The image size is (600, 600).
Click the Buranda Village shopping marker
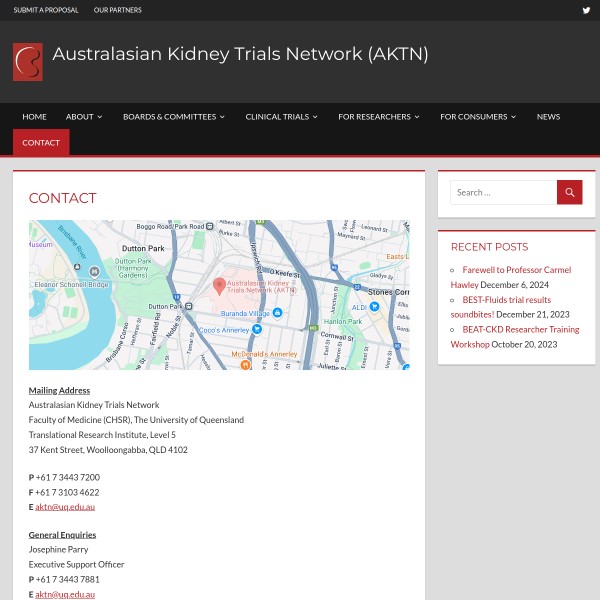tap(277, 313)
